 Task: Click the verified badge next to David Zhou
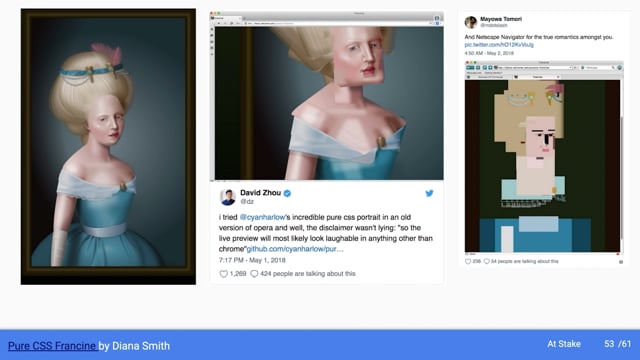(287, 193)
